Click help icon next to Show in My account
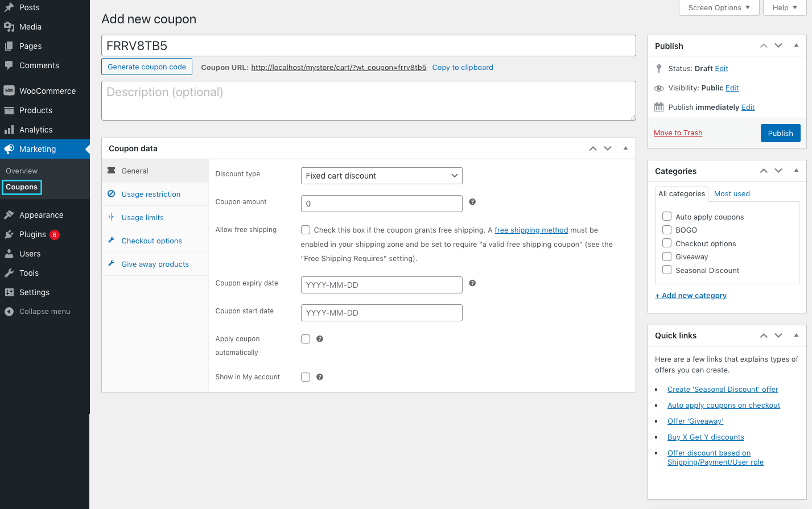Image resolution: width=812 pixels, height=509 pixels. point(320,377)
